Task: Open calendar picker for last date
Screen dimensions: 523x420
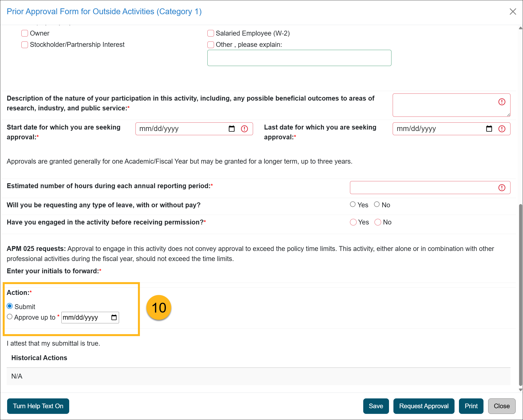Action: coord(489,129)
